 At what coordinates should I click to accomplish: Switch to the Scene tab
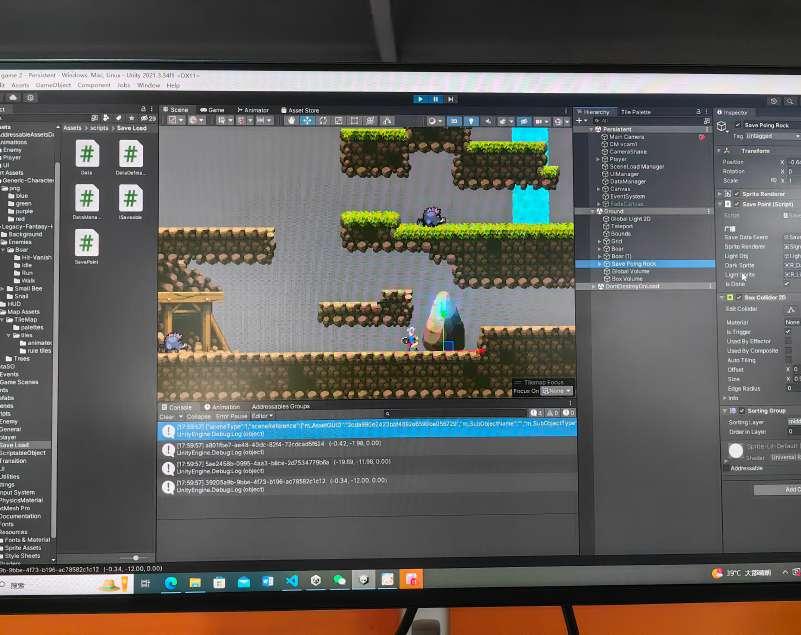(x=176, y=109)
